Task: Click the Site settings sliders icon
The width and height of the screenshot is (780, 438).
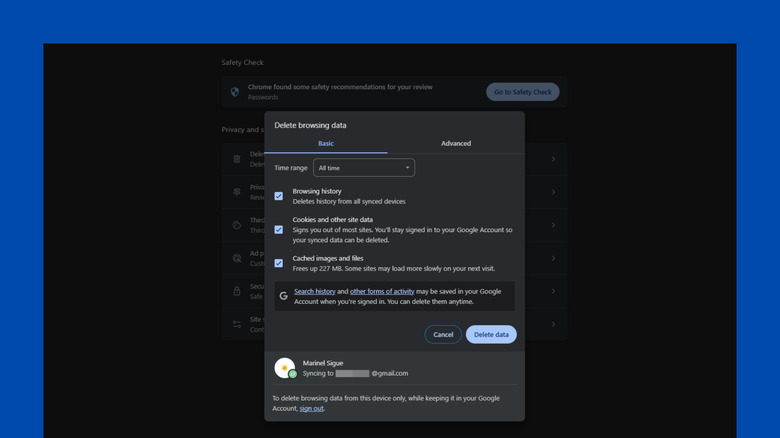Action: tap(237, 324)
